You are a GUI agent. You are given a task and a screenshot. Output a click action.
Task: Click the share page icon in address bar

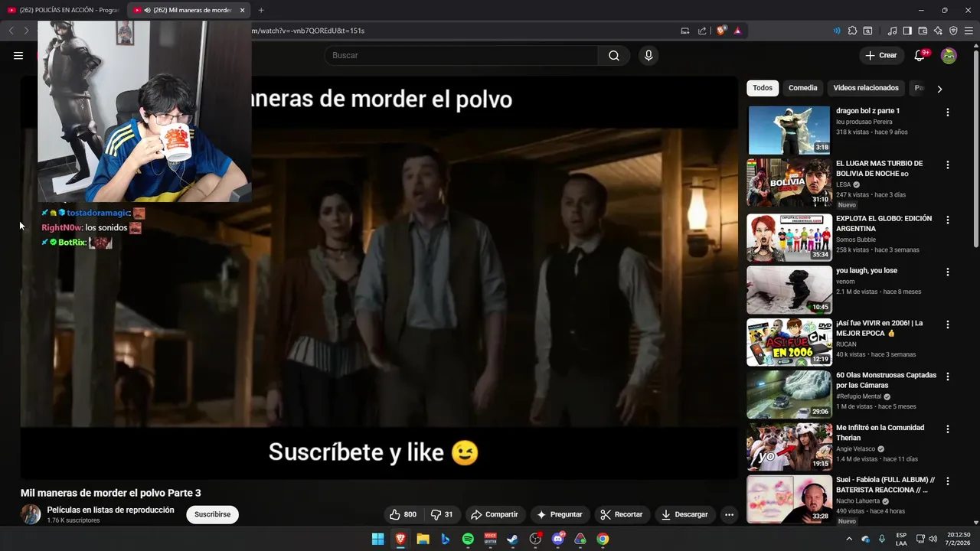tap(702, 31)
